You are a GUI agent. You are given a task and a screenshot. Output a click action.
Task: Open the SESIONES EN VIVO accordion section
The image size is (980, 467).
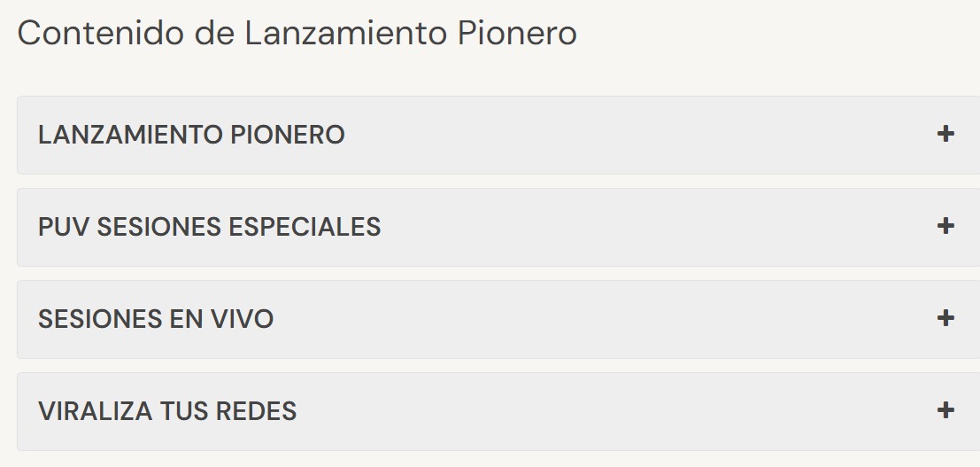(496, 319)
